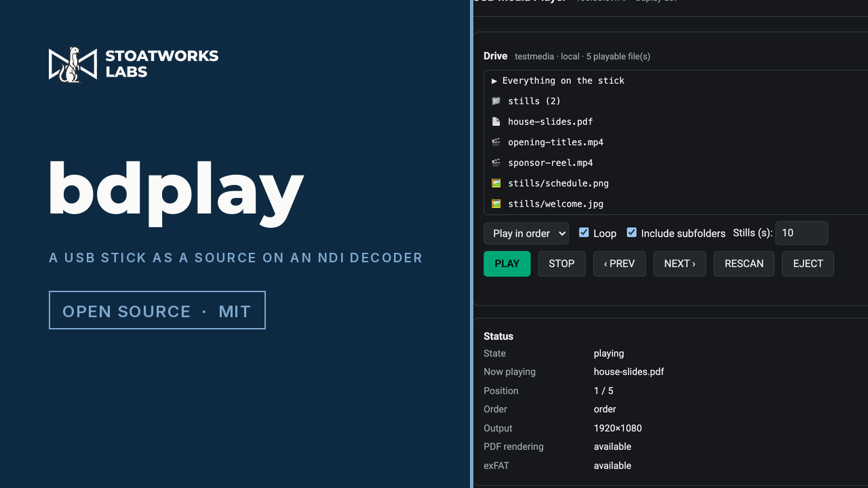
Task: Click the Status section heading
Action: 498,336
